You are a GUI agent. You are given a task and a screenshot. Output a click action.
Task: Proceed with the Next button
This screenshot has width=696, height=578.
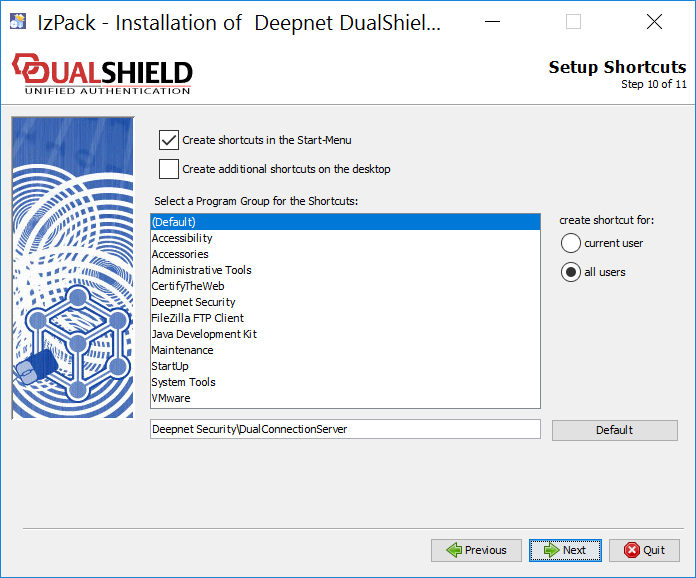tap(565, 550)
